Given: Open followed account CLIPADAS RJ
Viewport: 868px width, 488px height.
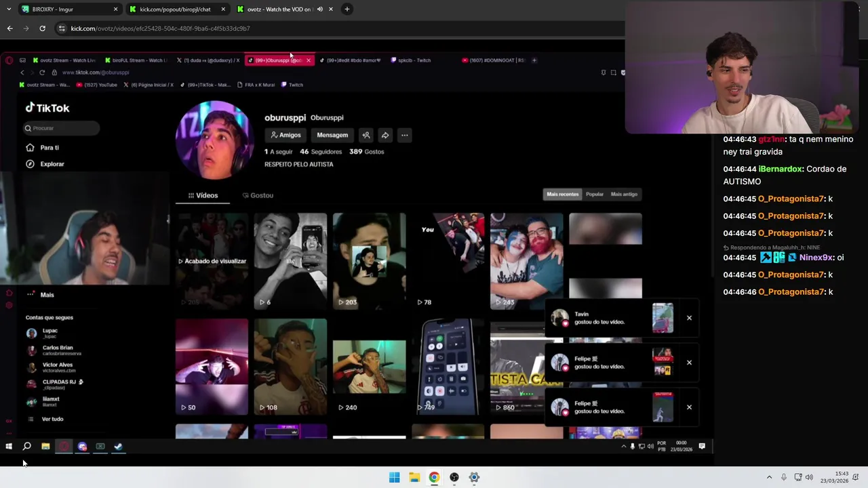Looking at the screenshot, I should tap(55, 384).
